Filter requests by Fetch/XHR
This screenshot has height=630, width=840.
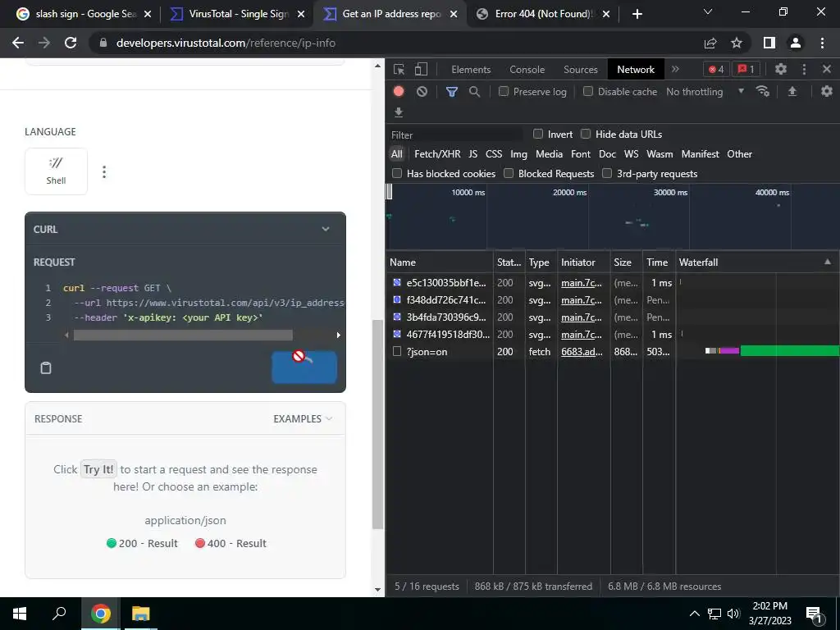437,154
